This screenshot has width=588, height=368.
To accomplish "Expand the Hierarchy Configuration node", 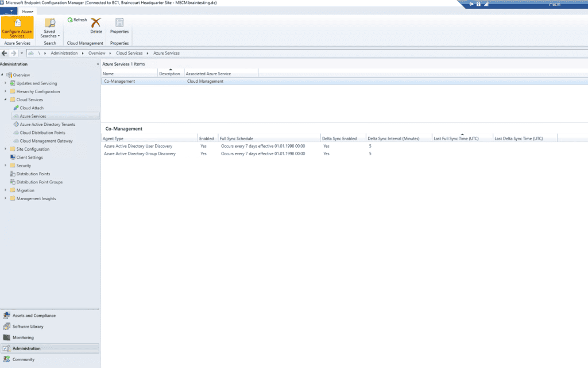I will point(6,91).
